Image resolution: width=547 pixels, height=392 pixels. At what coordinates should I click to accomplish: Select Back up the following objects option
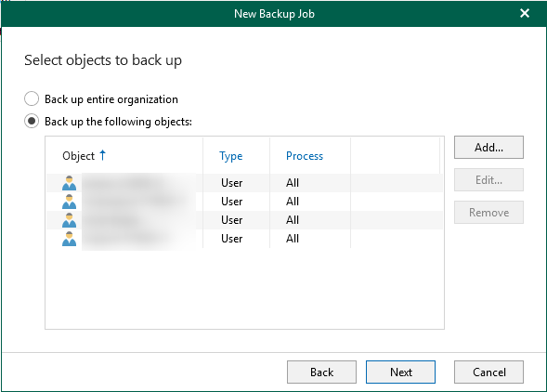(32, 121)
